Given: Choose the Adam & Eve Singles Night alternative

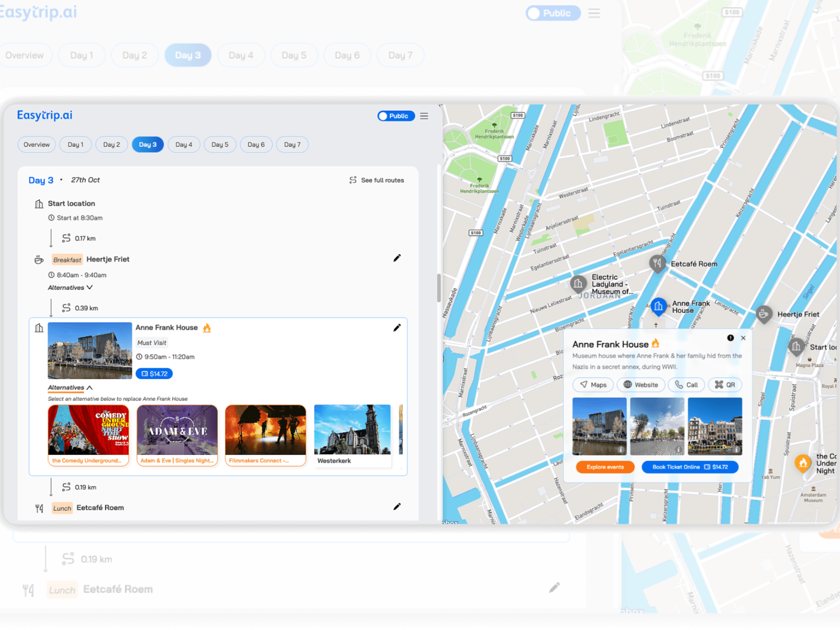Looking at the screenshot, I should 177,435.
